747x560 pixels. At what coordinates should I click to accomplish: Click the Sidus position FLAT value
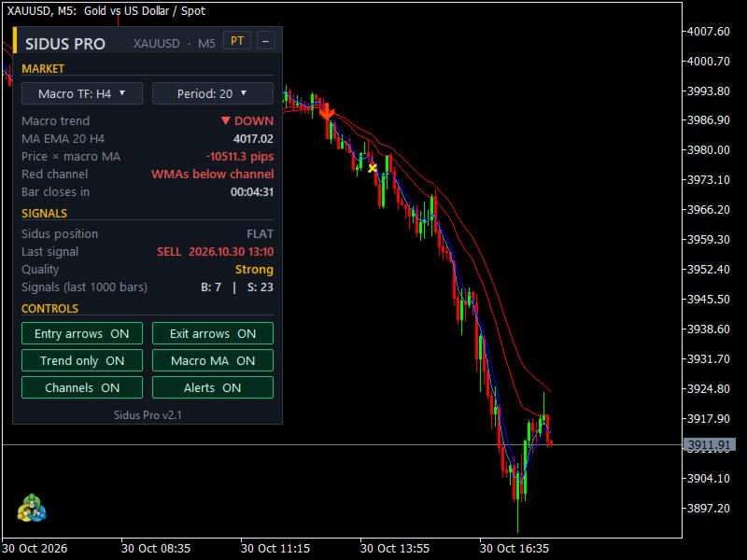tap(260, 234)
